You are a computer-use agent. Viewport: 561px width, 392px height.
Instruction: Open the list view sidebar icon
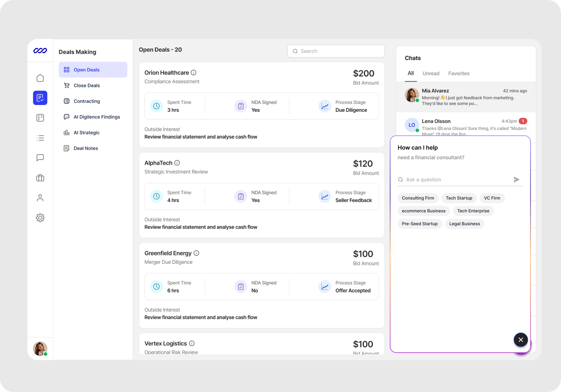point(40,138)
